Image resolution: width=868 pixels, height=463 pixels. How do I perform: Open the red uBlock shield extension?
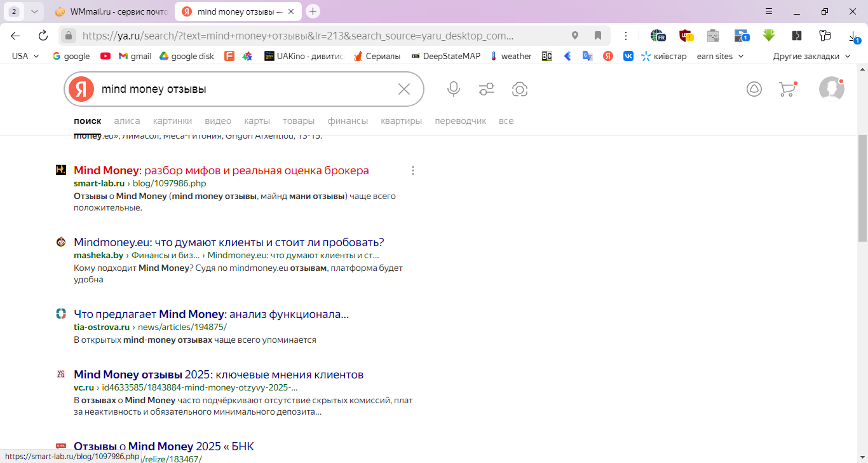[x=686, y=36]
